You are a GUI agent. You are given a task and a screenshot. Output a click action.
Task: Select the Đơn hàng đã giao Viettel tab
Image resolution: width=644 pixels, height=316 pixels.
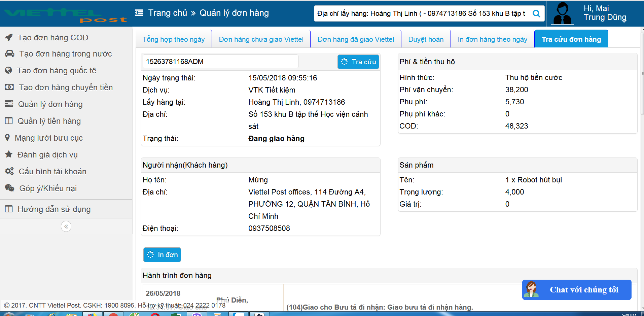(x=356, y=39)
